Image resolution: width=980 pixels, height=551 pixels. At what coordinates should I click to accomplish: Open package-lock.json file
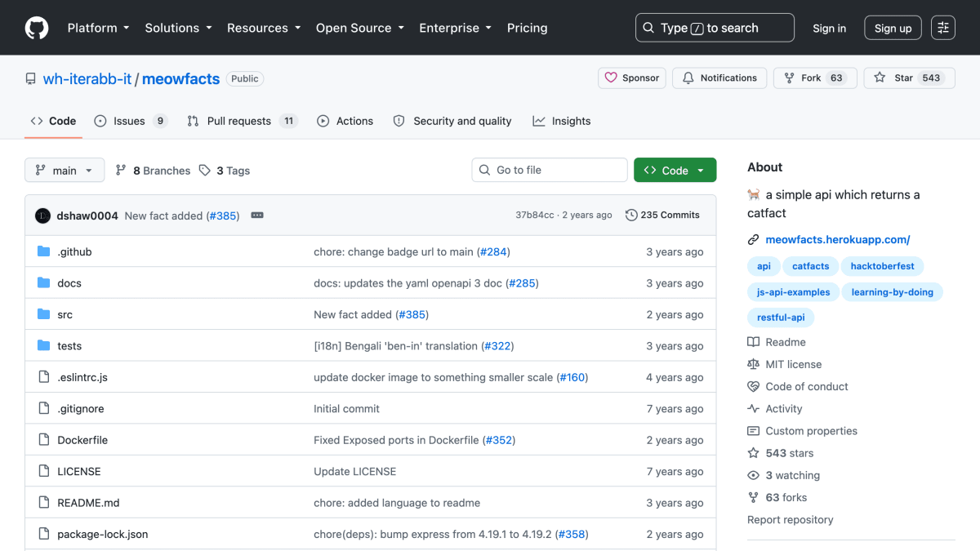pyautogui.click(x=103, y=535)
